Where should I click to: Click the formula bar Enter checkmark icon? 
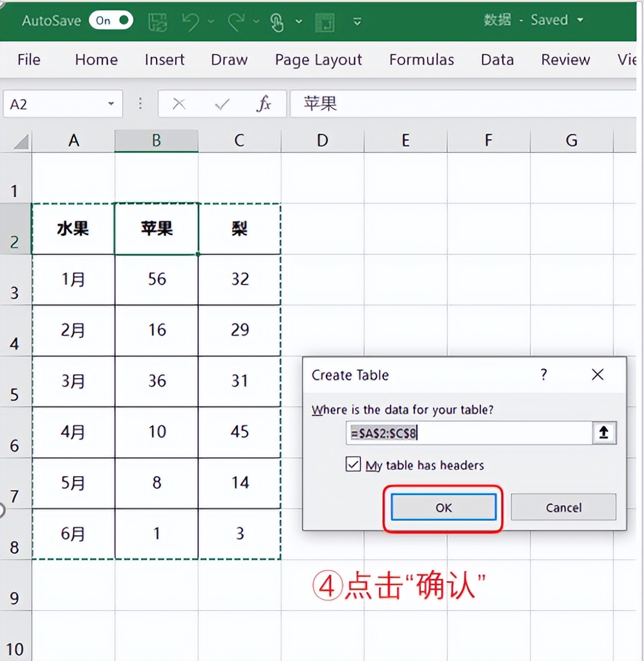coord(222,103)
